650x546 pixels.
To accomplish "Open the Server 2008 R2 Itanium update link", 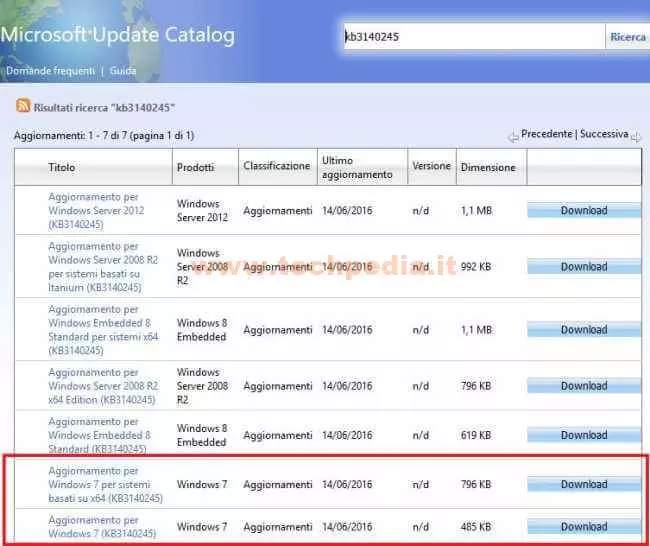I will [x=103, y=267].
